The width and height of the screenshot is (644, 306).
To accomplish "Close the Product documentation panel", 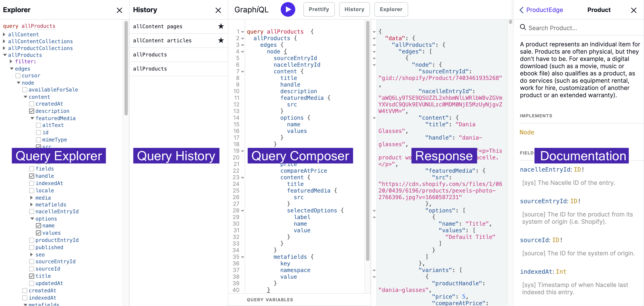I will (x=633, y=10).
